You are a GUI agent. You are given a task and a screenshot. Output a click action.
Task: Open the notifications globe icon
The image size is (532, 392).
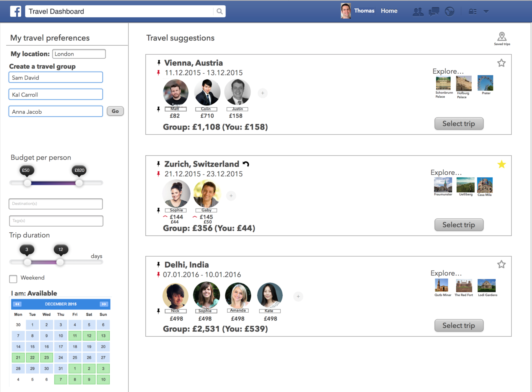449,12
